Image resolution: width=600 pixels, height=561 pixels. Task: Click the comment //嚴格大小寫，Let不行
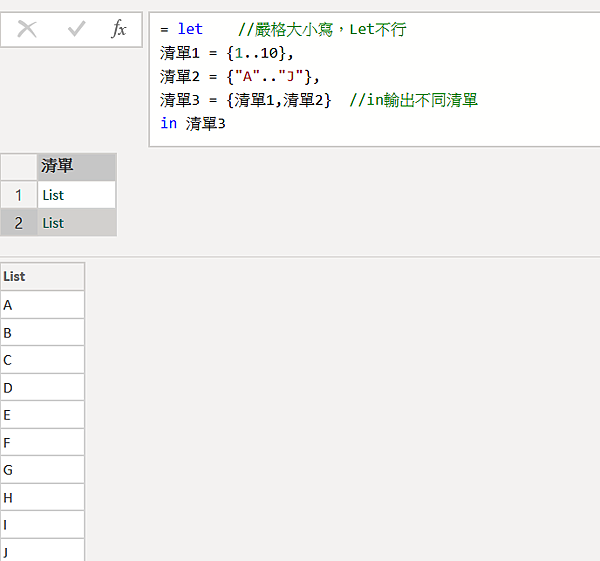pyautogui.click(x=322, y=29)
